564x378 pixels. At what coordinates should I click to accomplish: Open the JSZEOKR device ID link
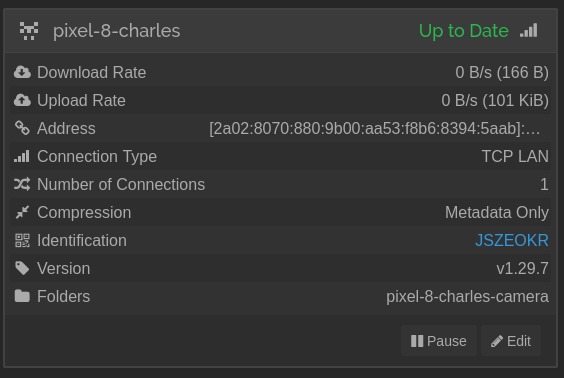[x=512, y=240]
